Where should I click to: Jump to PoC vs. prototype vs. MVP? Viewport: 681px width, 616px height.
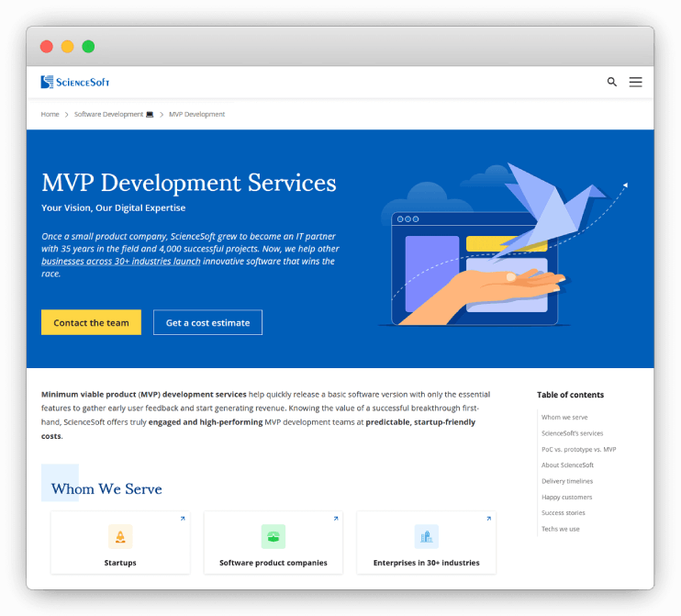click(x=578, y=449)
